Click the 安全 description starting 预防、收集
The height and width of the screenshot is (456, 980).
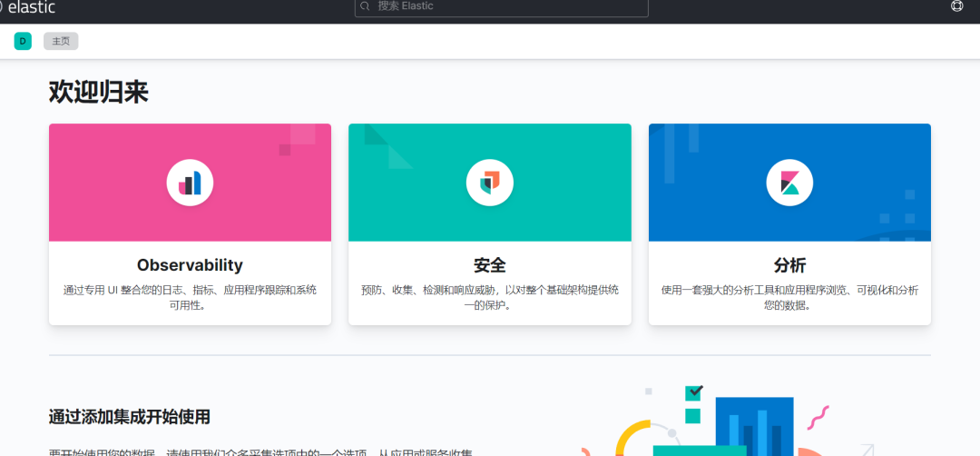click(x=489, y=298)
